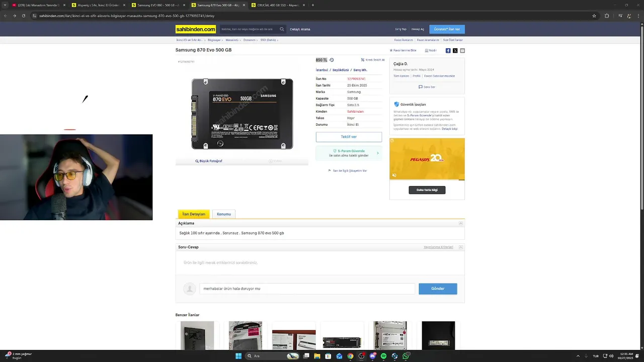This screenshot has height=362, width=644.
Task: Go back in browser history
Action: 5,16
